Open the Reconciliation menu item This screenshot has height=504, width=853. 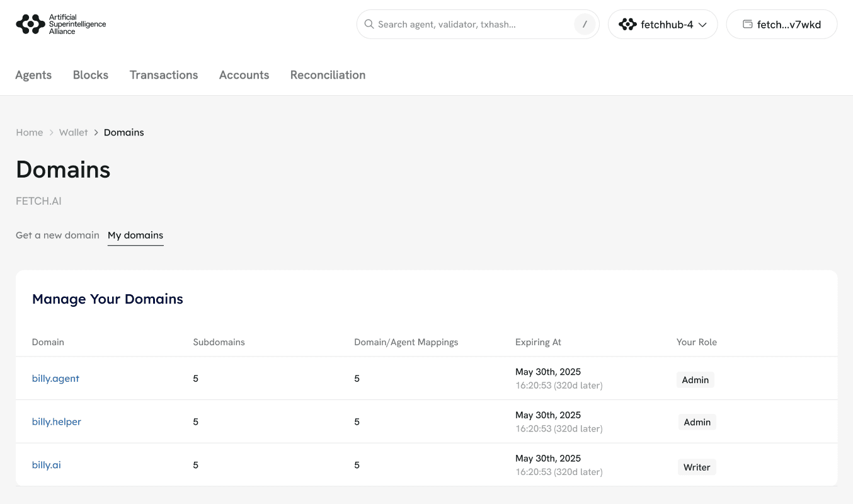pyautogui.click(x=328, y=75)
